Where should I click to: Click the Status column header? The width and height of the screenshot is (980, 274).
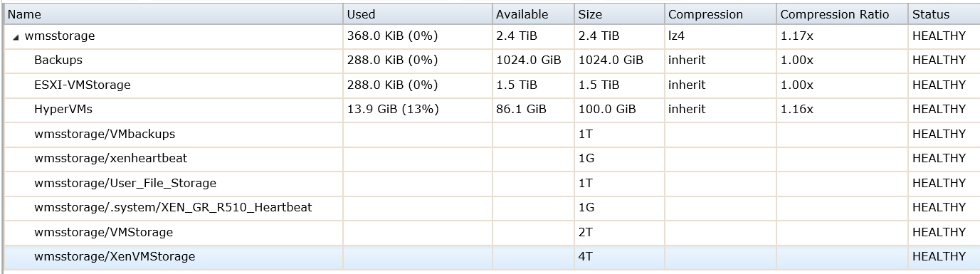[944, 14]
